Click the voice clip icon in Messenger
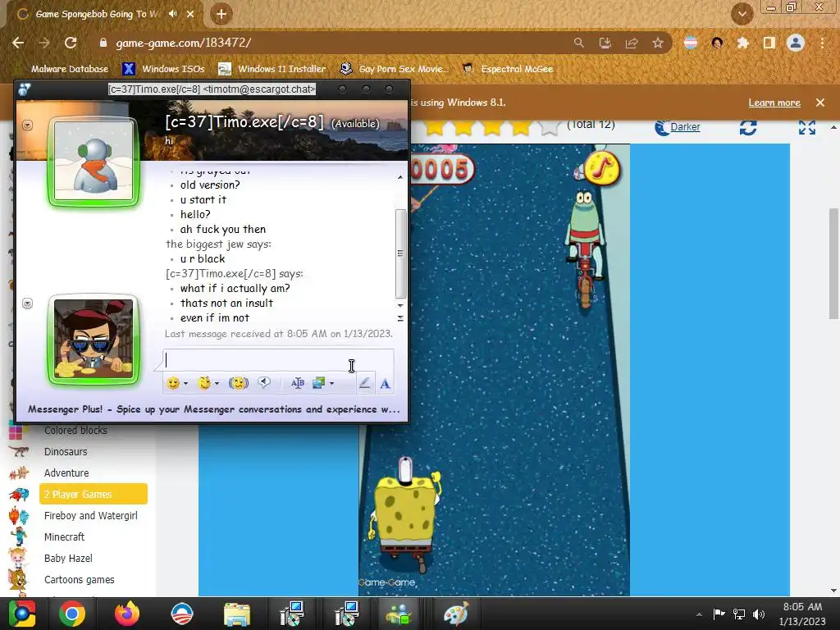Image resolution: width=840 pixels, height=630 pixels. click(263, 382)
